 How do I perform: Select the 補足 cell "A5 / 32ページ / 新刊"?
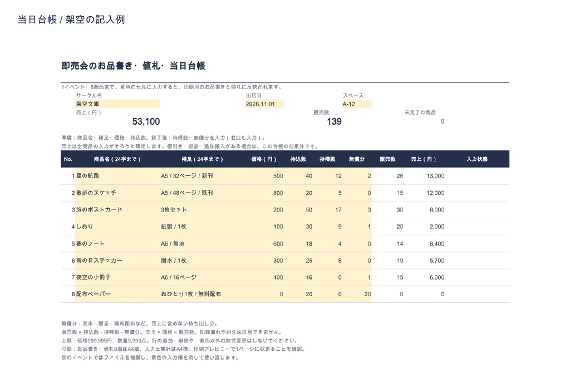203,176
